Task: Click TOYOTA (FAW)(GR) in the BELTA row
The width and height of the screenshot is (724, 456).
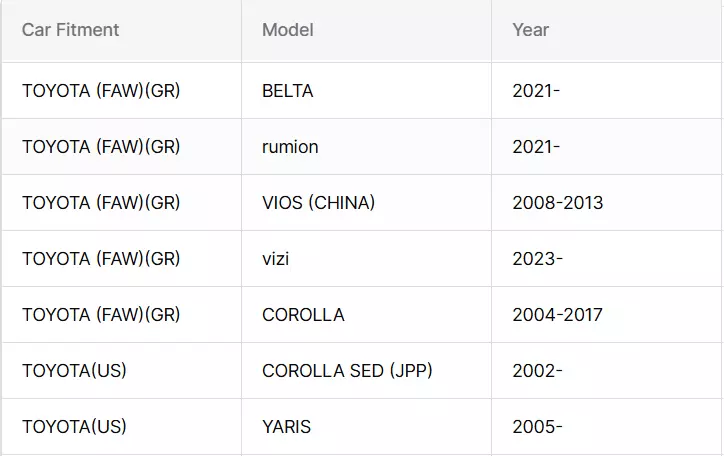Action: click(x=101, y=91)
